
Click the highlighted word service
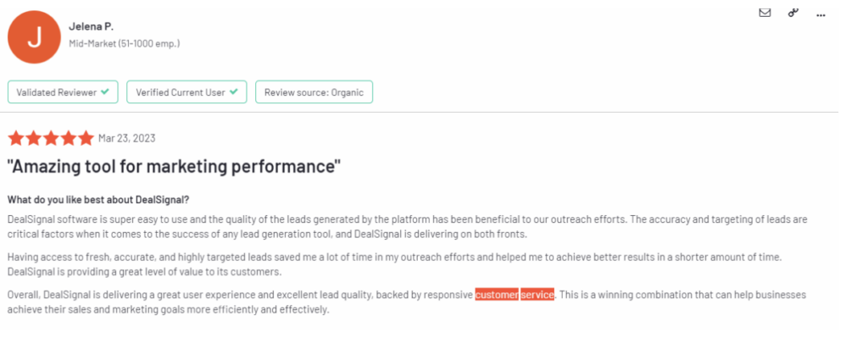pyautogui.click(x=537, y=295)
